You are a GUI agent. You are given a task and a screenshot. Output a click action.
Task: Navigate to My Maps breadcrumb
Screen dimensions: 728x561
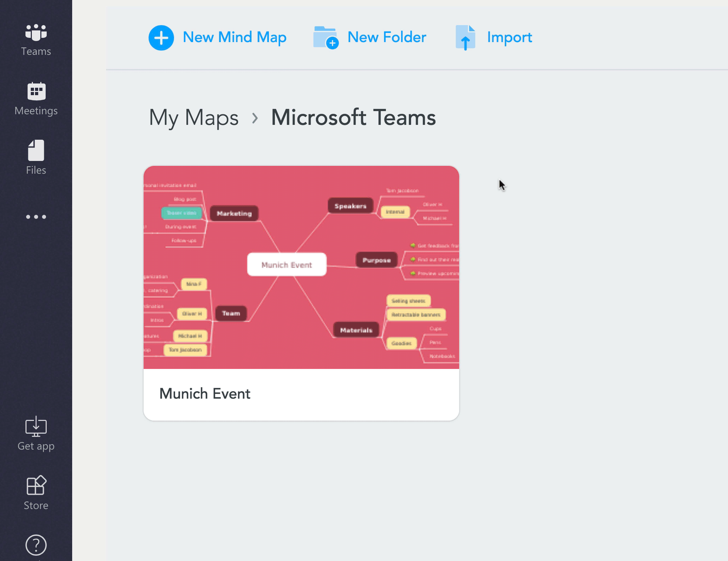pos(194,118)
